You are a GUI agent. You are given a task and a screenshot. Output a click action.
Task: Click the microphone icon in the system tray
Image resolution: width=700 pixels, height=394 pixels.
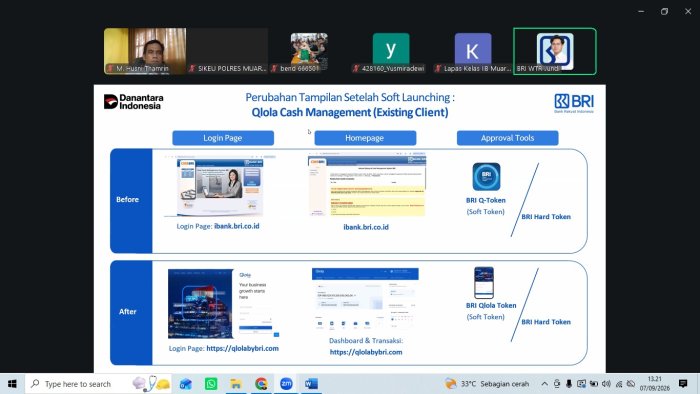click(x=569, y=384)
